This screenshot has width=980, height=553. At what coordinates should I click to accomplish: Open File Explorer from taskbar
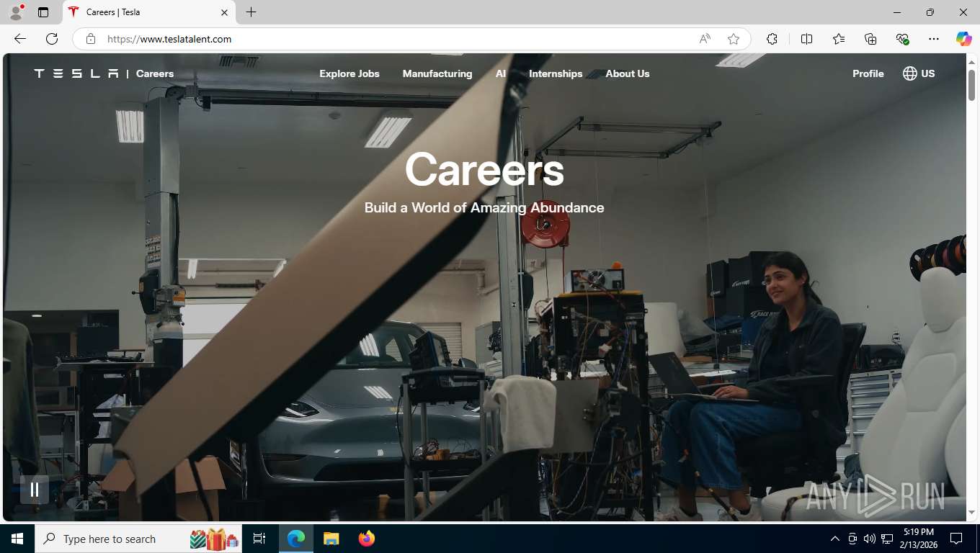[x=331, y=539]
